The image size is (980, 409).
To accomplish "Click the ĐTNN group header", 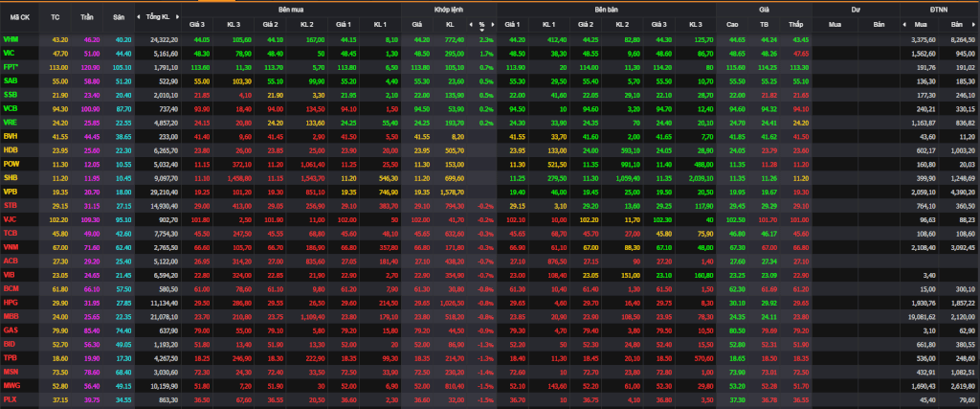I will (x=940, y=10).
